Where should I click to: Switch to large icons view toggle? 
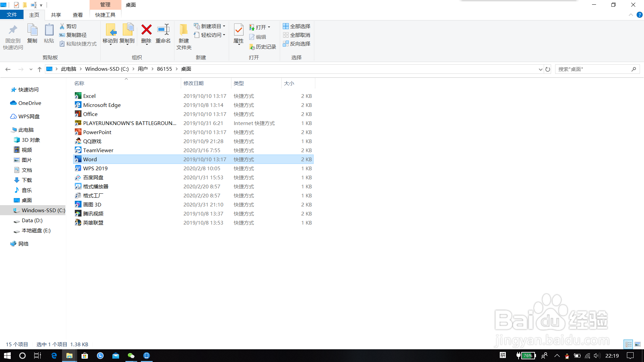tap(638, 344)
